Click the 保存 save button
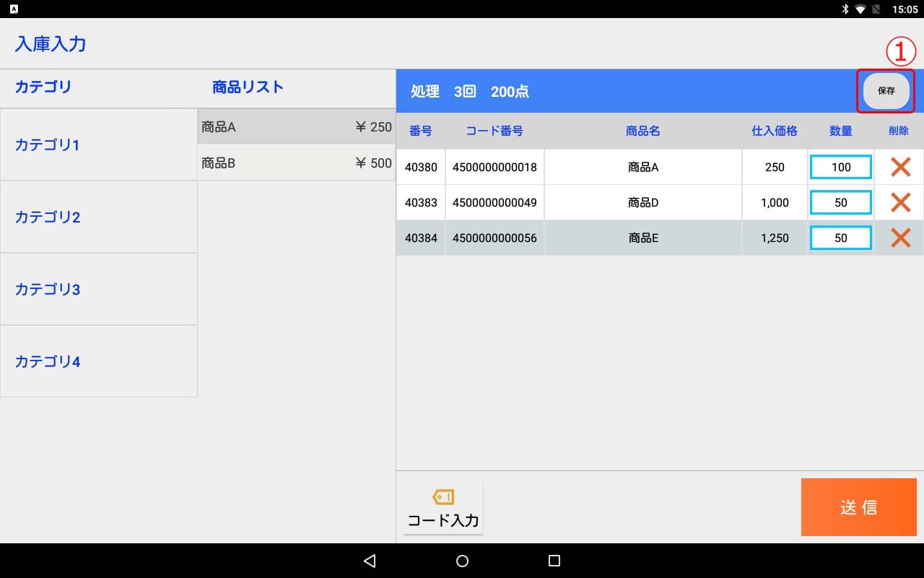The width and height of the screenshot is (924, 578). tap(886, 91)
